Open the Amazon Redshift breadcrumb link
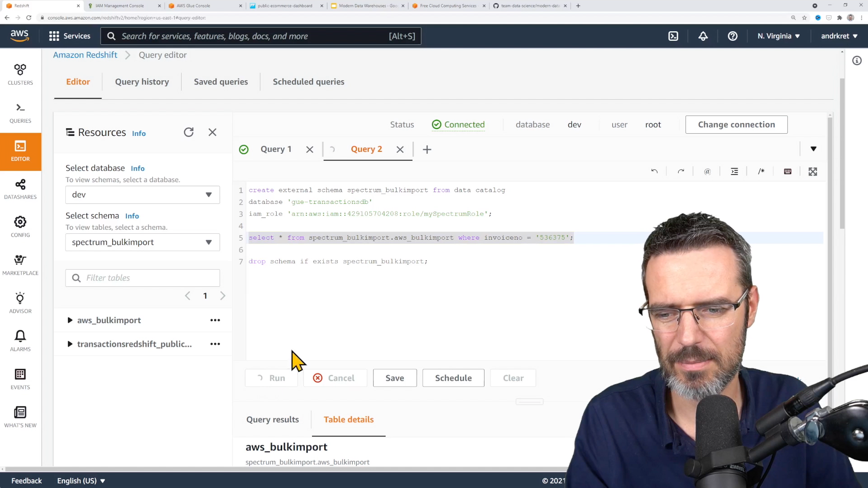This screenshot has height=488, width=868. [x=85, y=55]
